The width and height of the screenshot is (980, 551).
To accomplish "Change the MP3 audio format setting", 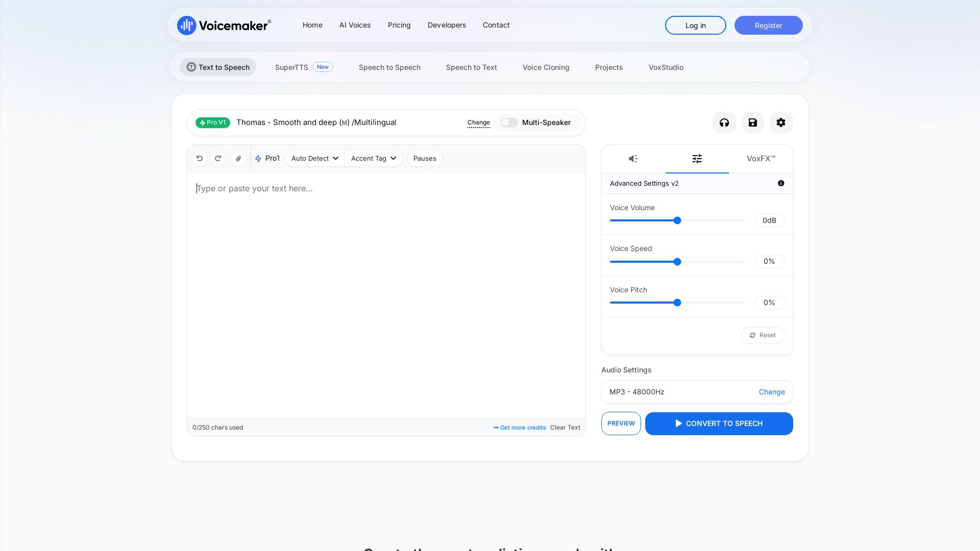I will [x=772, y=392].
